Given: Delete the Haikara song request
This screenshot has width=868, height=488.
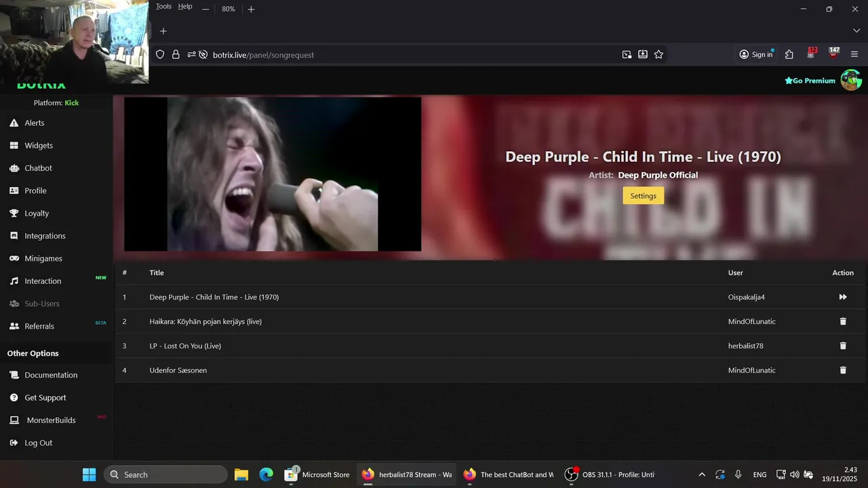Looking at the screenshot, I should (843, 321).
